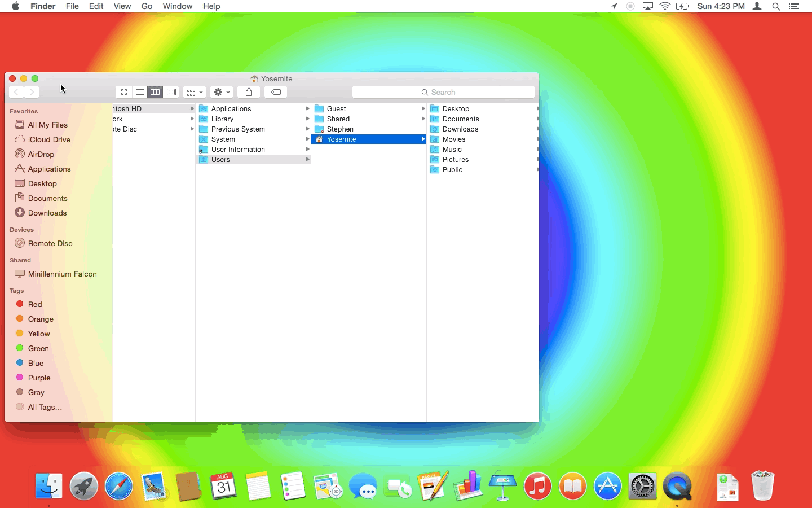Click the Spotlight search magnifier icon
The height and width of the screenshot is (508, 812).
776,6
